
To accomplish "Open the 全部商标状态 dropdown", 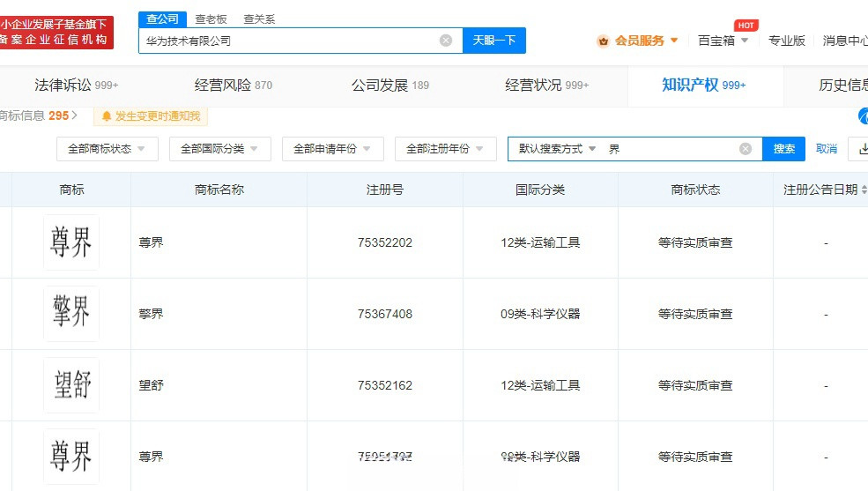I will point(108,149).
